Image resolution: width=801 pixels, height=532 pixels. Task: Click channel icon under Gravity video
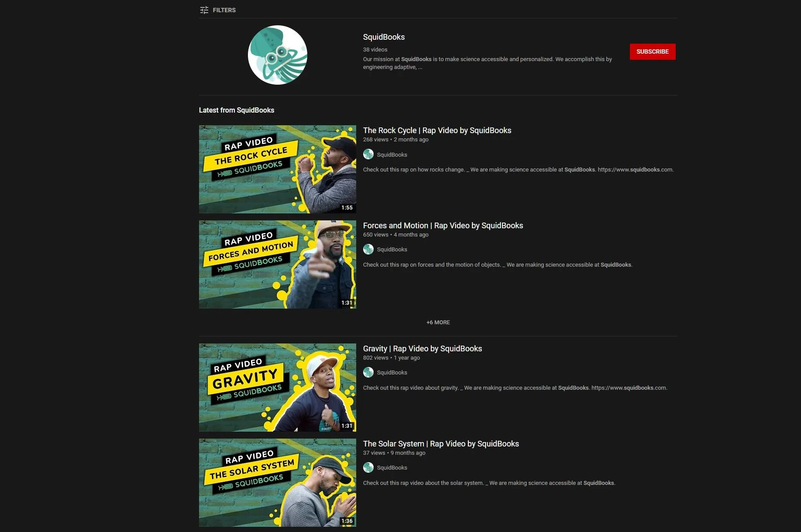(x=368, y=372)
